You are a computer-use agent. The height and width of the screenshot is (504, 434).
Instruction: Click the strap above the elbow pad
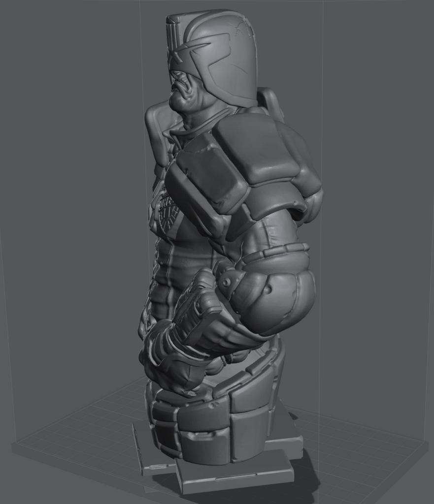(276, 253)
